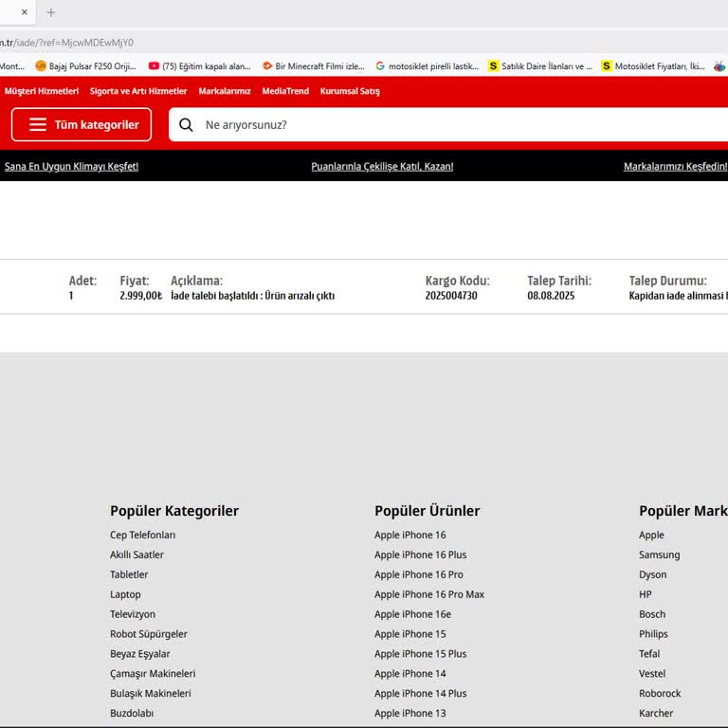Click the search magnifier icon
Screen dimensions: 728x728
[186, 125]
